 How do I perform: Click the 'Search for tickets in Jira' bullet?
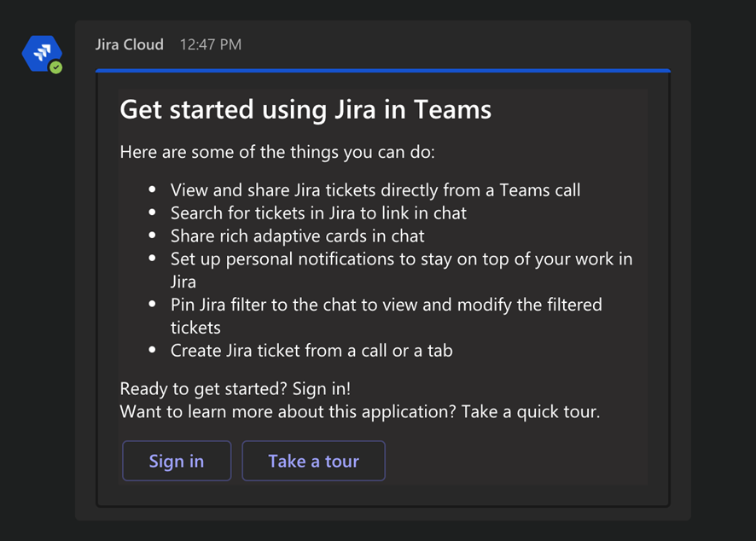click(318, 212)
